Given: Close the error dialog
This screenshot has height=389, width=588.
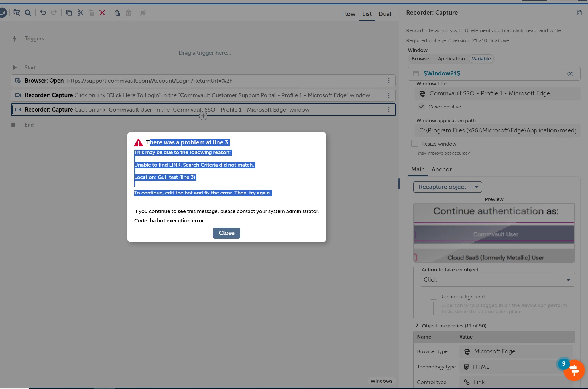Looking at the screenshot, I should [x=227, y=233].
